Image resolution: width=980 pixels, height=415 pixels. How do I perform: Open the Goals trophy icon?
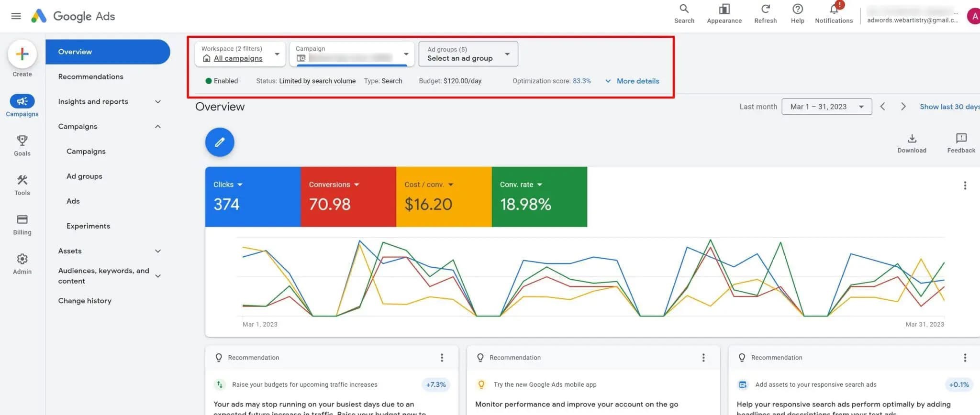pos(22,141)
